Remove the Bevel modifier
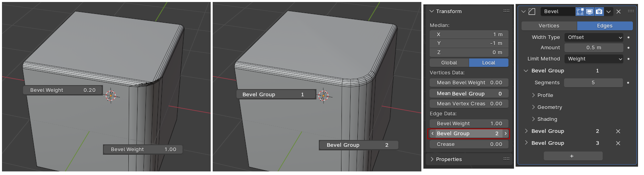Image resolution: width=644 pixels, height=175 pixels. (619, 12)
